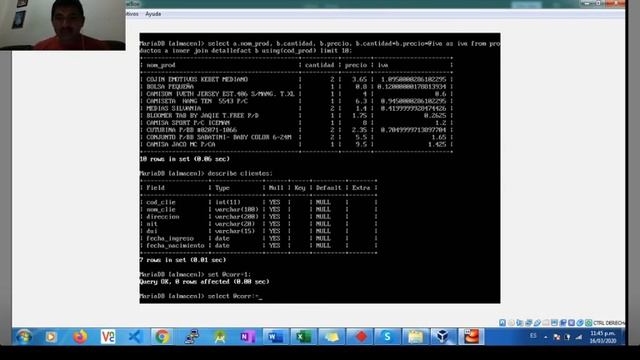Click the 'select @corr:=' prompt line
This screenshot has height=360, width=640.
[x=200, y=296]
